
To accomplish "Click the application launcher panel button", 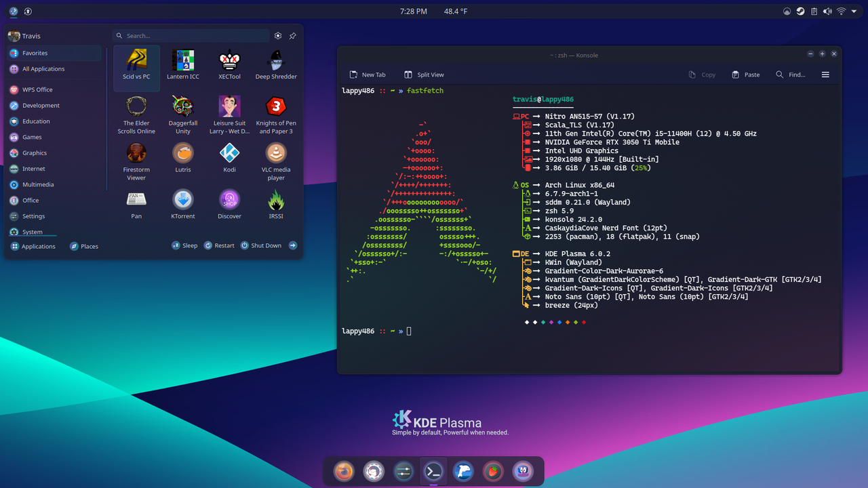I will pos(14,12).
